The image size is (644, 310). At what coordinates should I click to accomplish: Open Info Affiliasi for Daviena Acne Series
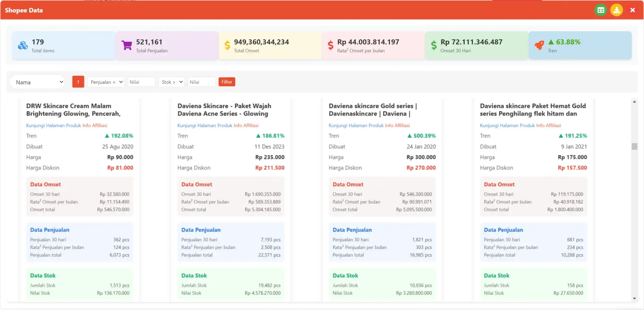coord(246,125)
